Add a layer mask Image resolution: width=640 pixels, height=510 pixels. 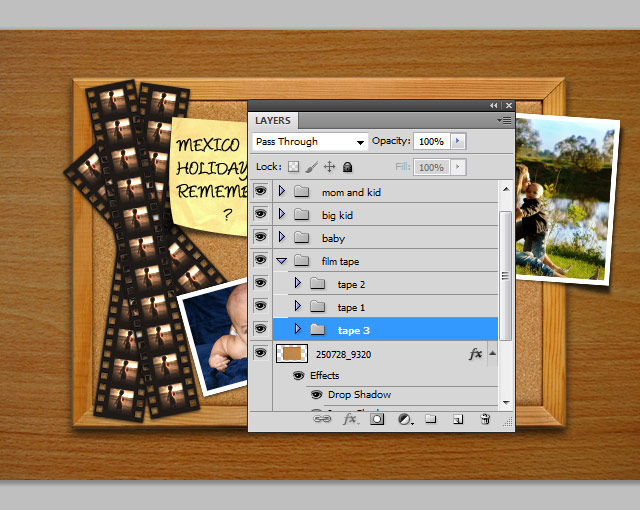(x=377, y=420)
